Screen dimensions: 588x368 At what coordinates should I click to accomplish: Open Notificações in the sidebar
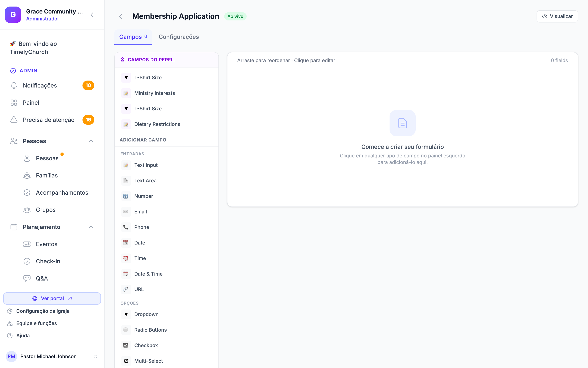[x=52, y=85]
